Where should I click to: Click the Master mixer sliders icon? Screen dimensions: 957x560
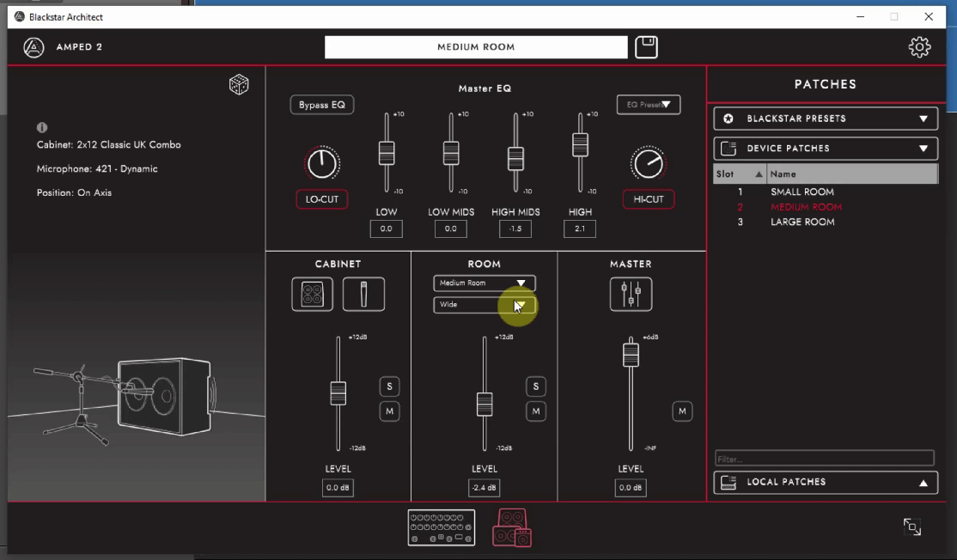[631, 295]
